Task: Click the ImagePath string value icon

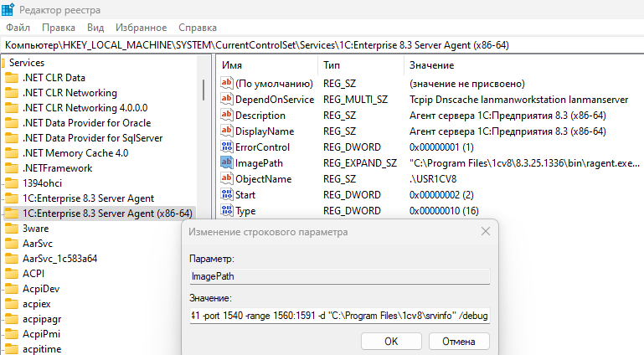Action: click(226, 162)
